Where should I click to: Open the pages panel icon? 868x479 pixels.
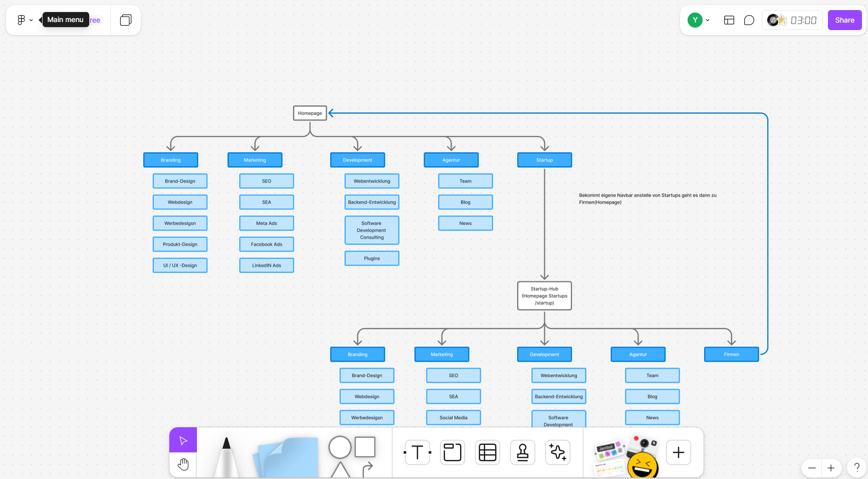click(126, 20)
